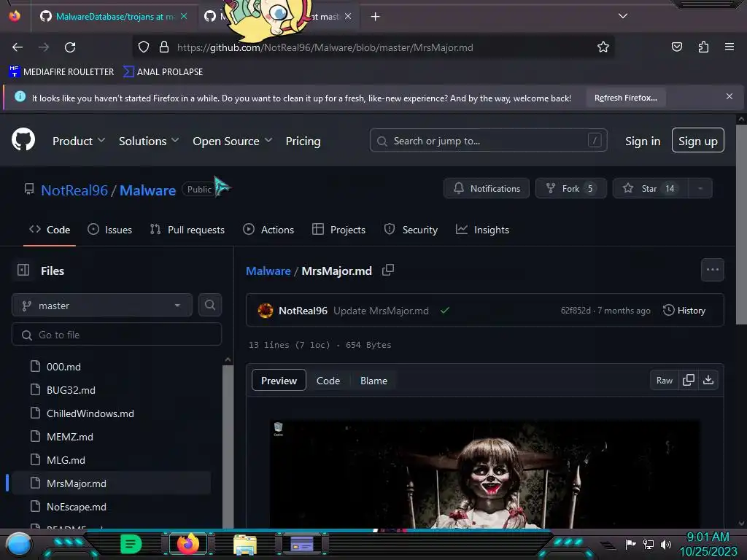Open the Firefox hamburger application menu

tap(729, 47)
